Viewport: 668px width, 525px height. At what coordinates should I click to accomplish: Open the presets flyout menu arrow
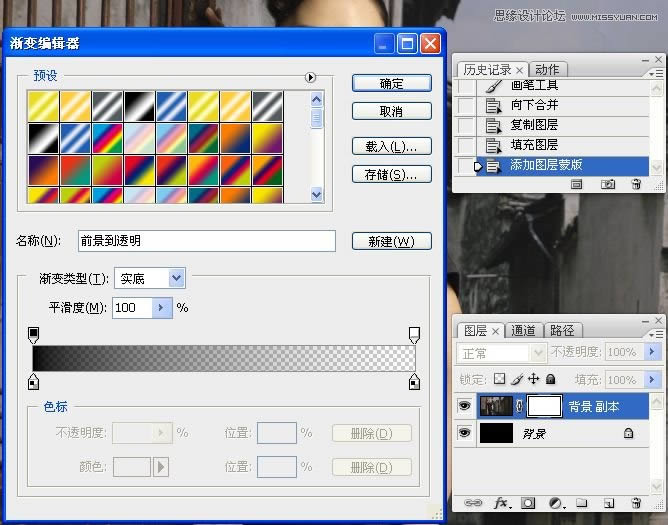pyautogui.click(x=310, y=77)
